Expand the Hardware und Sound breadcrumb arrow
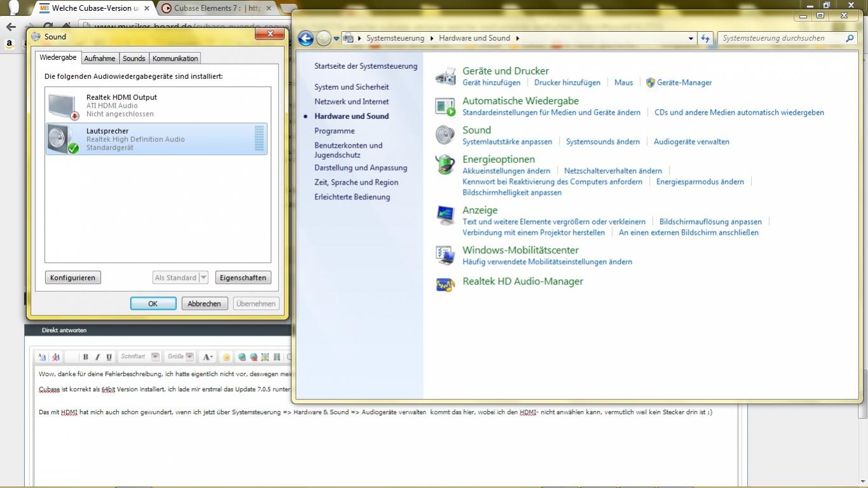The image size is (868, 488). (x=518, y=38)
